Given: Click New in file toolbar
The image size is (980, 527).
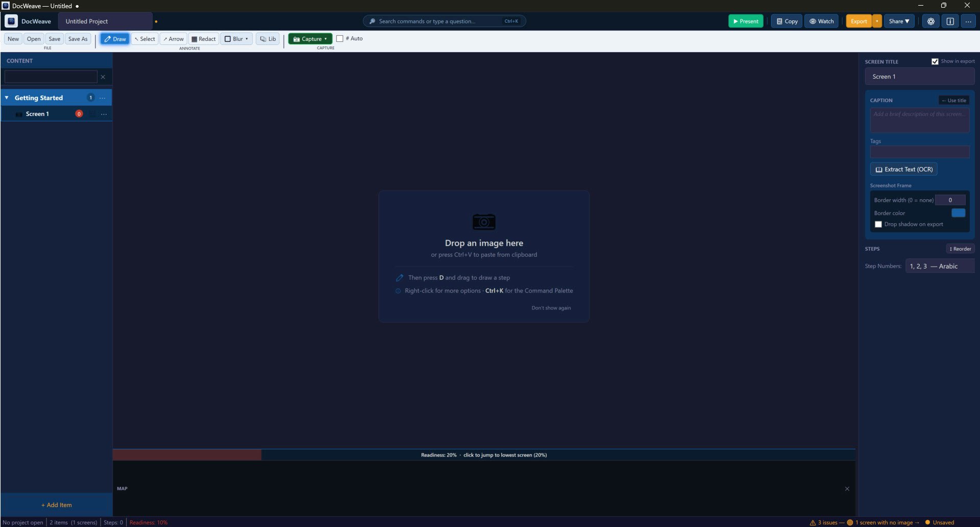Looking at the screenshot, I should pyautogui.click(x=13, y=39).
